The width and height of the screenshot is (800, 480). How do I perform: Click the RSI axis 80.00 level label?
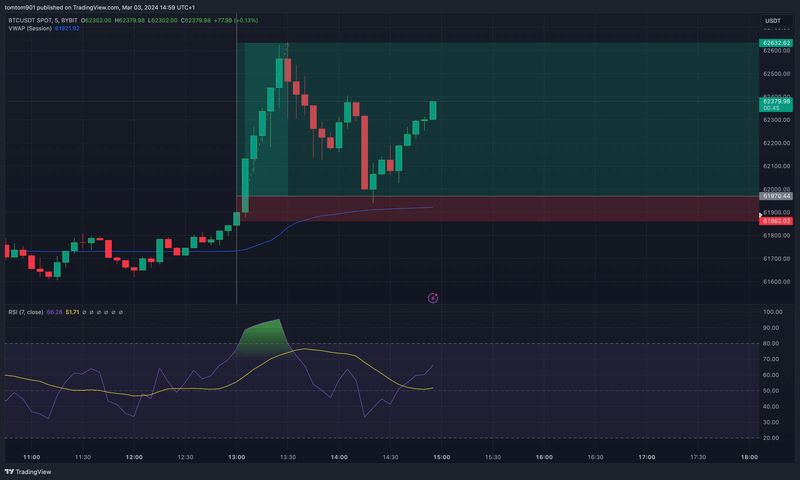(771, 343)
